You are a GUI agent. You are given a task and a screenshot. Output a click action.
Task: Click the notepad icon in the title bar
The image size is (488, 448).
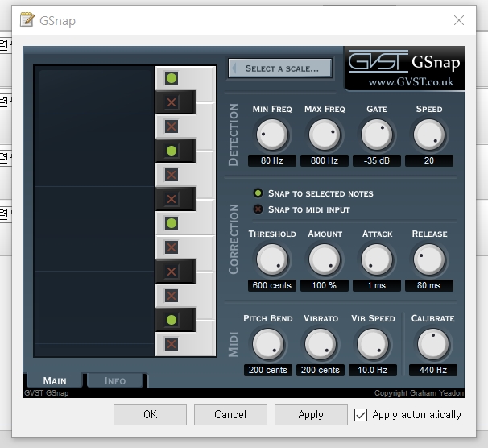(x=27, y=20)
